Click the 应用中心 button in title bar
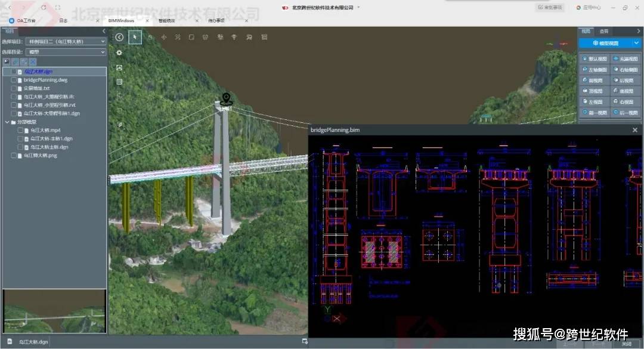This screenshot has width=644, height=349. pos(589,7)
